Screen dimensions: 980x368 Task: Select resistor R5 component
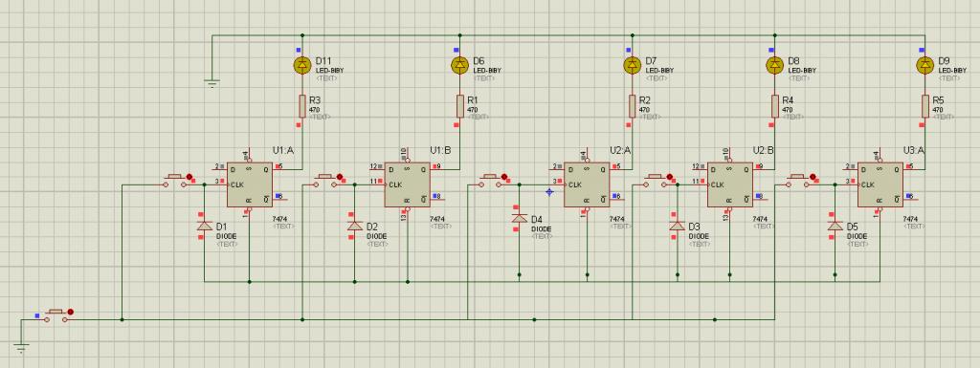coord(925,107)
